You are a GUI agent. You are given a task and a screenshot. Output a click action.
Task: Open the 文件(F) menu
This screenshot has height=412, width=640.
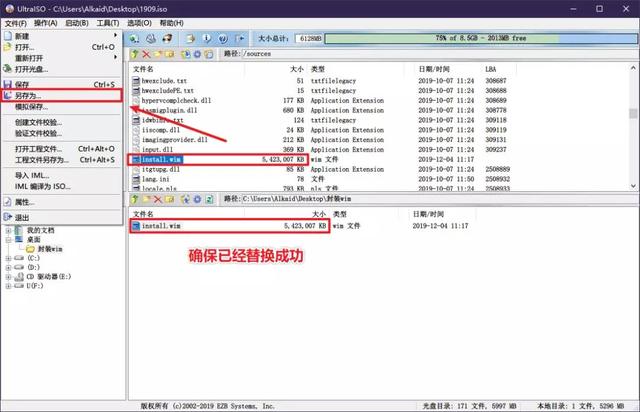16,23
